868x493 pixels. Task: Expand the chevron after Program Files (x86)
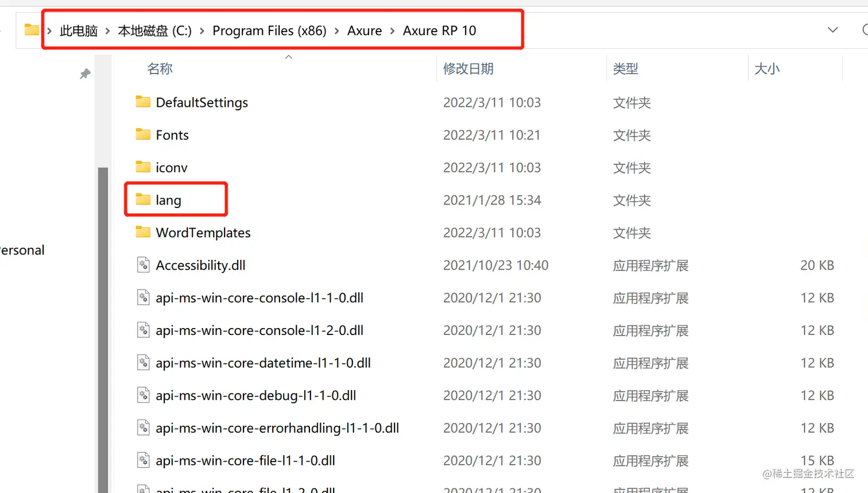coord(336,30)
